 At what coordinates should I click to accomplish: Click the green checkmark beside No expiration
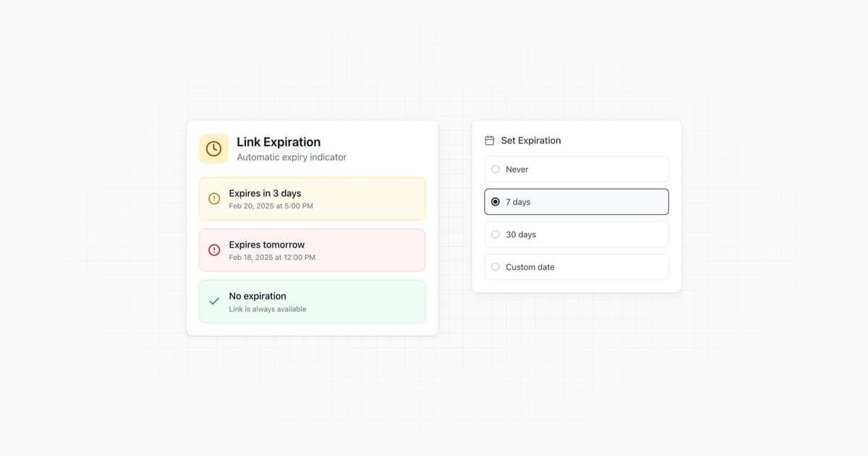[x=214, y=301]
